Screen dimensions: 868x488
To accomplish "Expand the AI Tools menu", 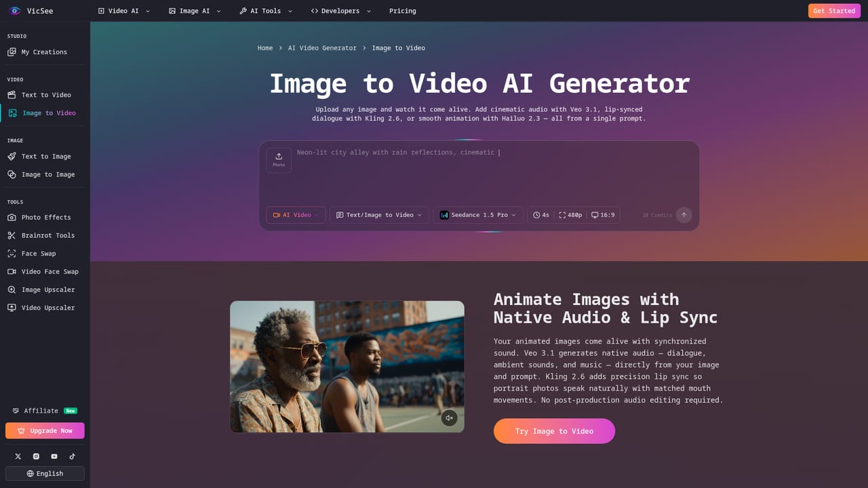I will click(x=266, y=11).
